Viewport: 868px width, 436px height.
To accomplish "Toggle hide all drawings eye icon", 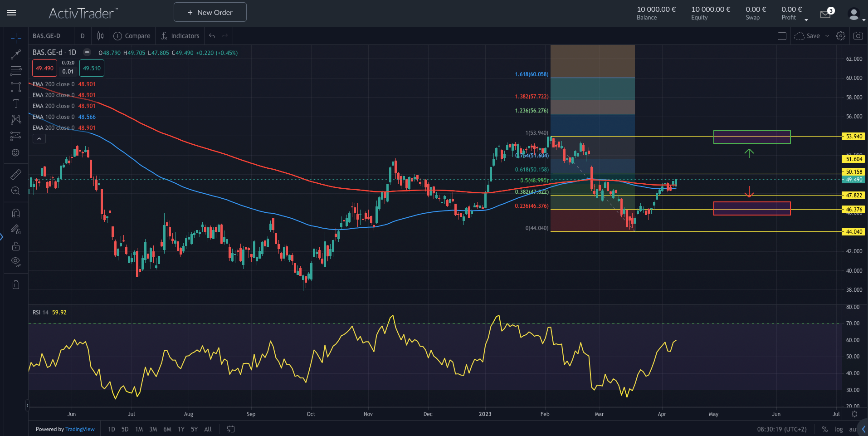I will (x=16, y=261).
